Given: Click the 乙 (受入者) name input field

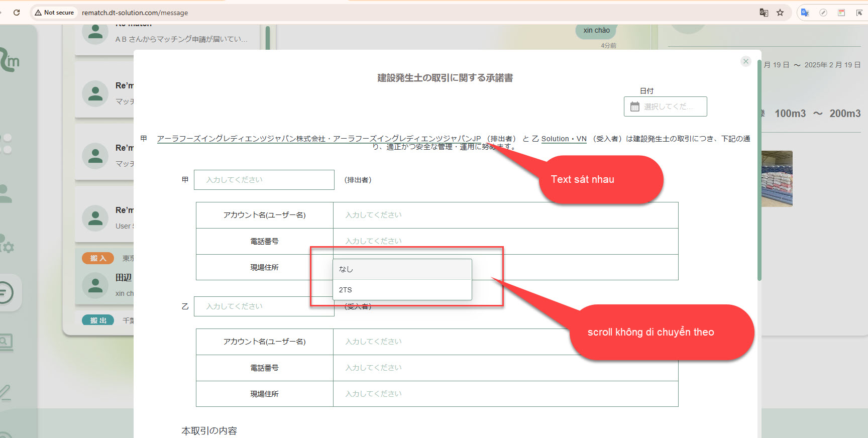Looking at the screenshot, I should point(264,306).
